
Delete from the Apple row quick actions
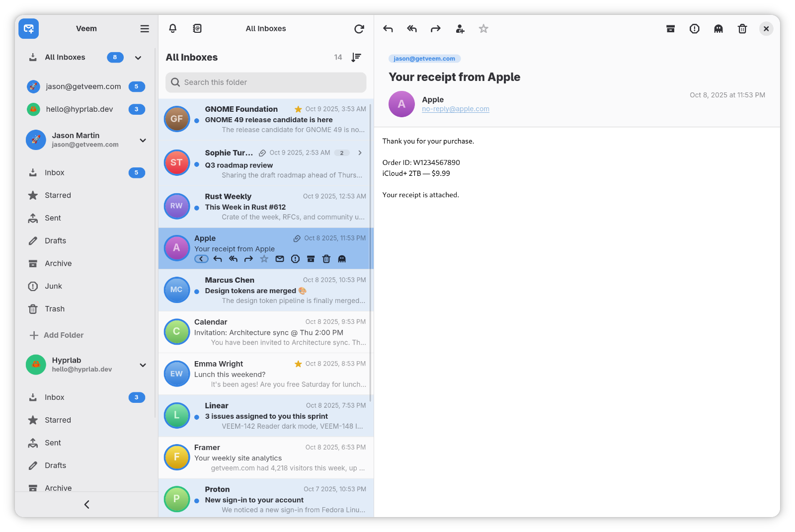point(326,259)
